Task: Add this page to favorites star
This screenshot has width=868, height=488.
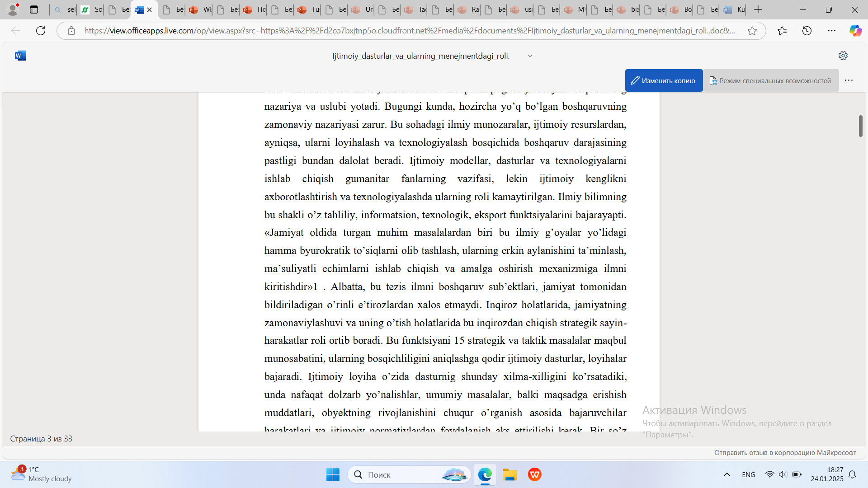Action: [752, 31]
